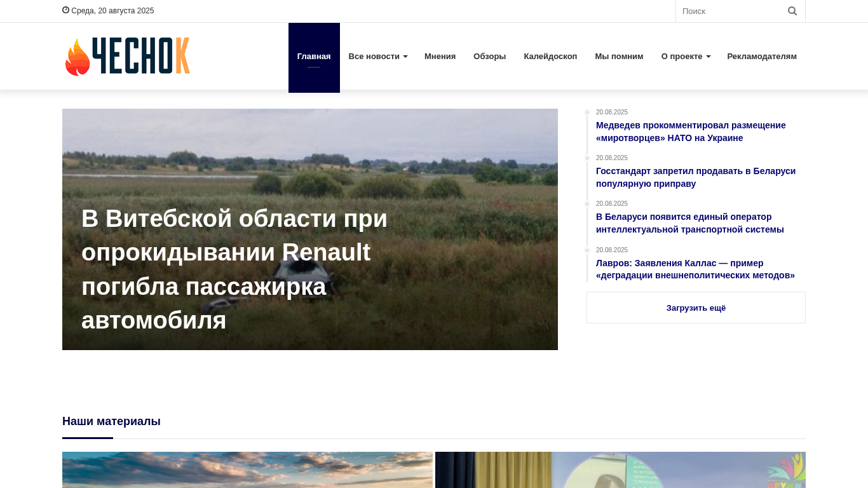Screen dimensions: 868x488
Task: Click date above the Медведев headline
Action: coord(612,112)
